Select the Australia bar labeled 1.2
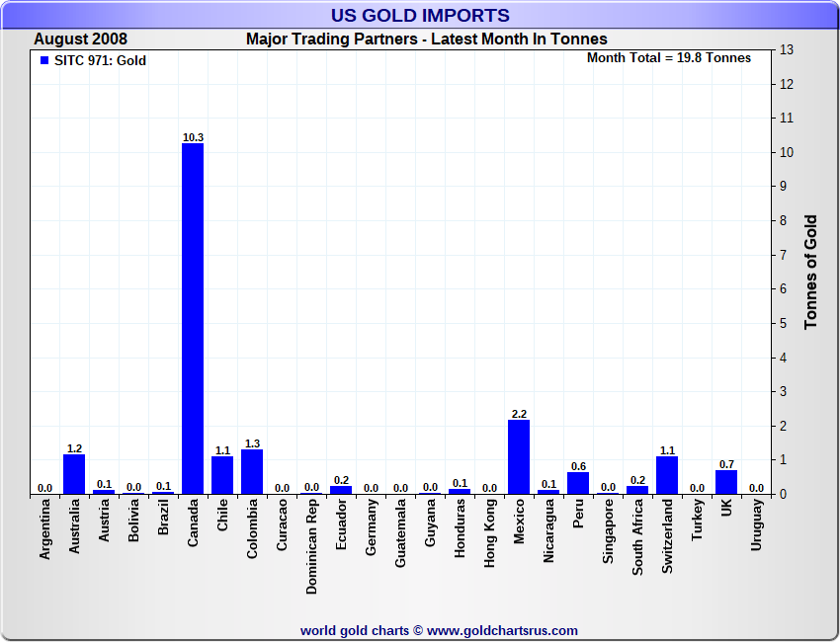This screenshot has width=840, height=642. (x=74, y=473)
